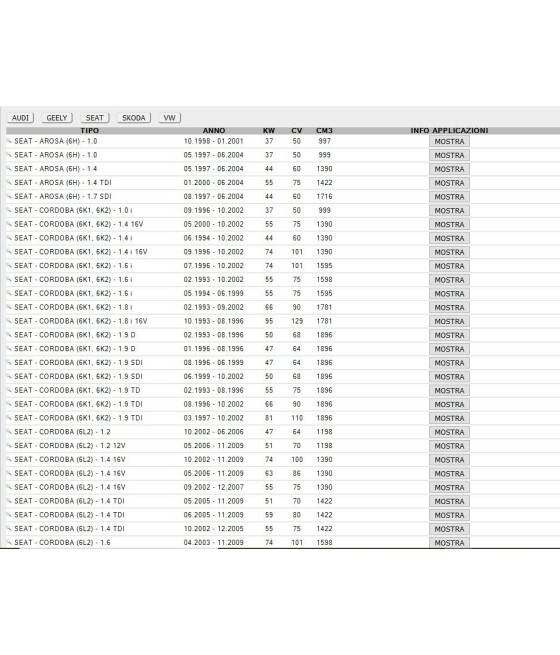Click magnifier icon beside Cordoba 1.9 TD

(x=9, y=390)
